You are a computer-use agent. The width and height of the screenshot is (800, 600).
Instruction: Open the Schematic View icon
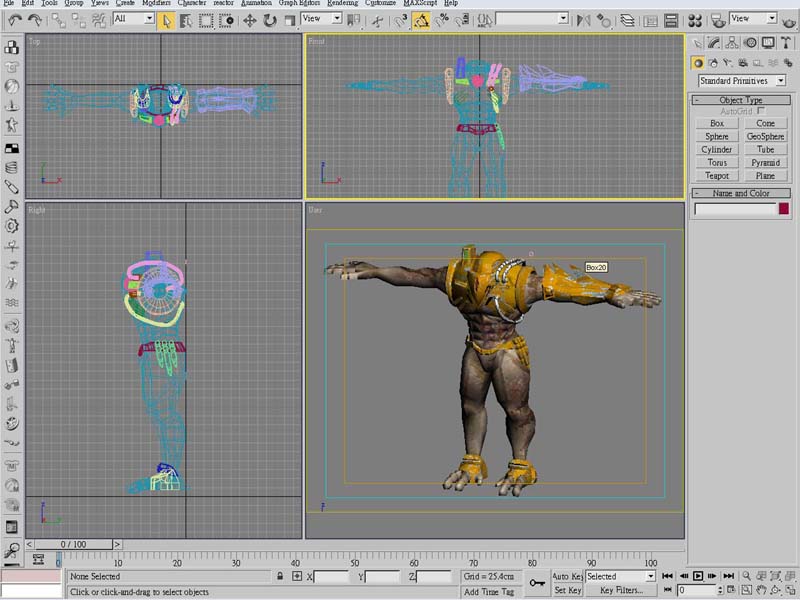point(671,20)
